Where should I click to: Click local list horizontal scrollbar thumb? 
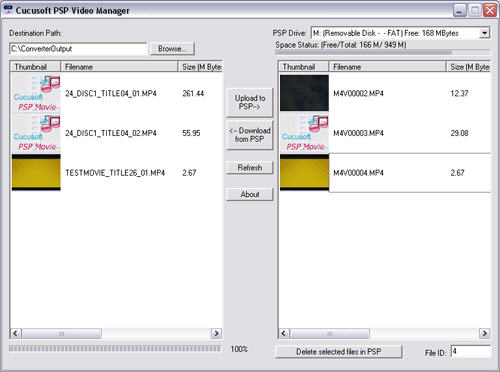[62, 333]
